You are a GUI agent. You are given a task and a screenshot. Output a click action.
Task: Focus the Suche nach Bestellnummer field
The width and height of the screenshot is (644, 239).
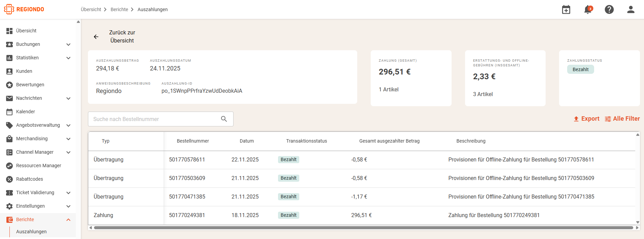click(x=161, y=119)
